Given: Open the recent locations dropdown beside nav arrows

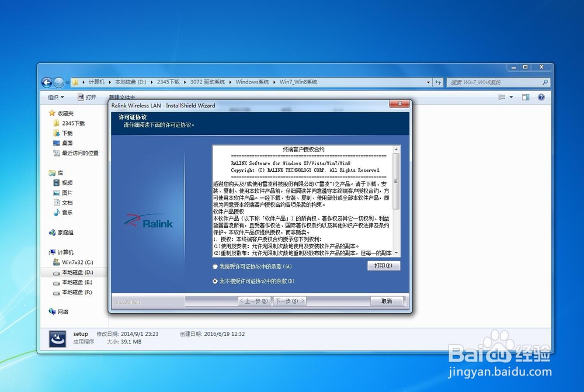Looking at the screenshot, I should (67, 82).
